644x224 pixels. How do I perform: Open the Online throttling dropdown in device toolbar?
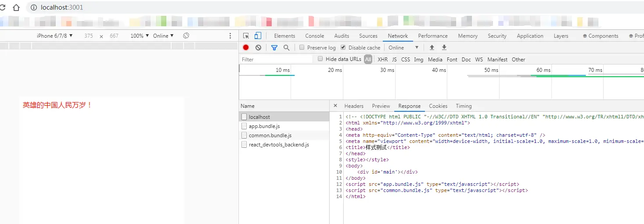pos(163,36)
